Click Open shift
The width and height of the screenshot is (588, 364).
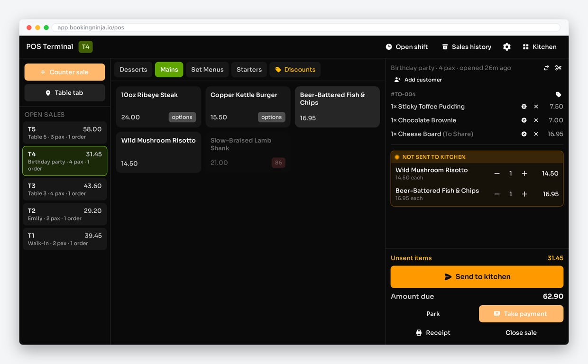coord(407,47)
